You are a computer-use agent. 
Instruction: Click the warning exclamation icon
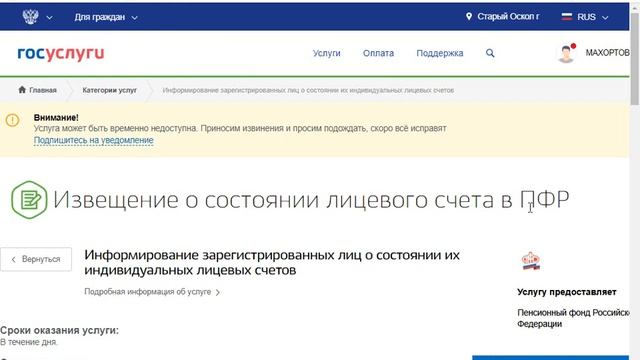pos(12,120)
